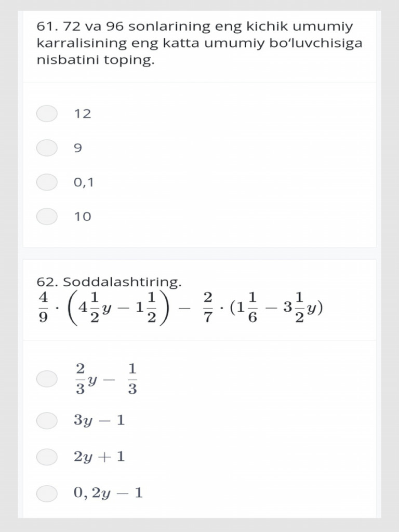Viewport: 399px width, 532px height.
Task: Mark the 0,2y − 1 radio circle
Action: point(47,494)
